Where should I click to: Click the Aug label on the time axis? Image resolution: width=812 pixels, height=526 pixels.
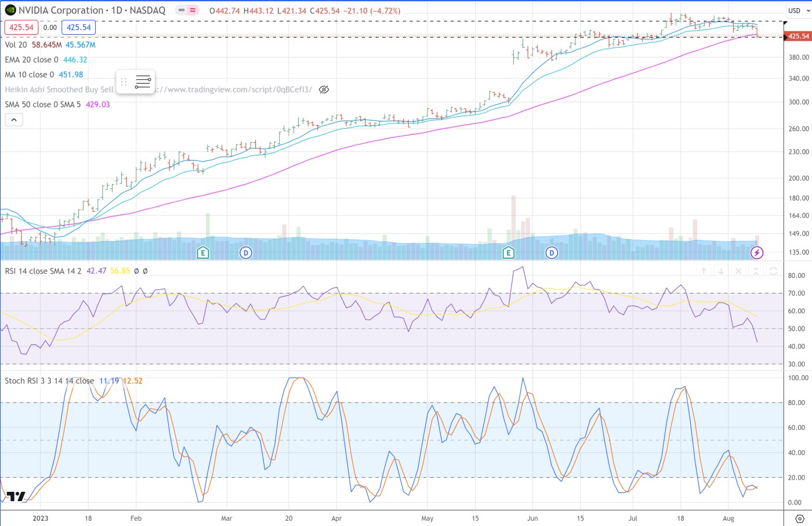728,518
